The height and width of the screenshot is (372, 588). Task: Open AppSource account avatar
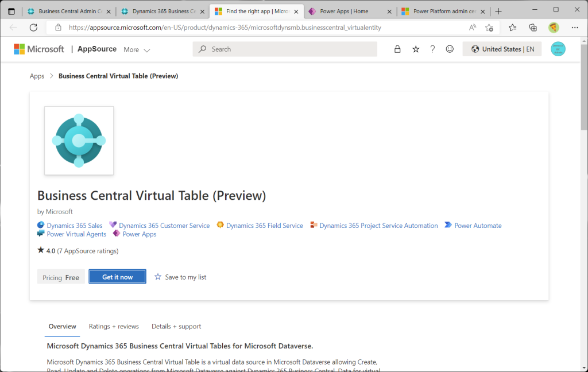pos(558,49)
